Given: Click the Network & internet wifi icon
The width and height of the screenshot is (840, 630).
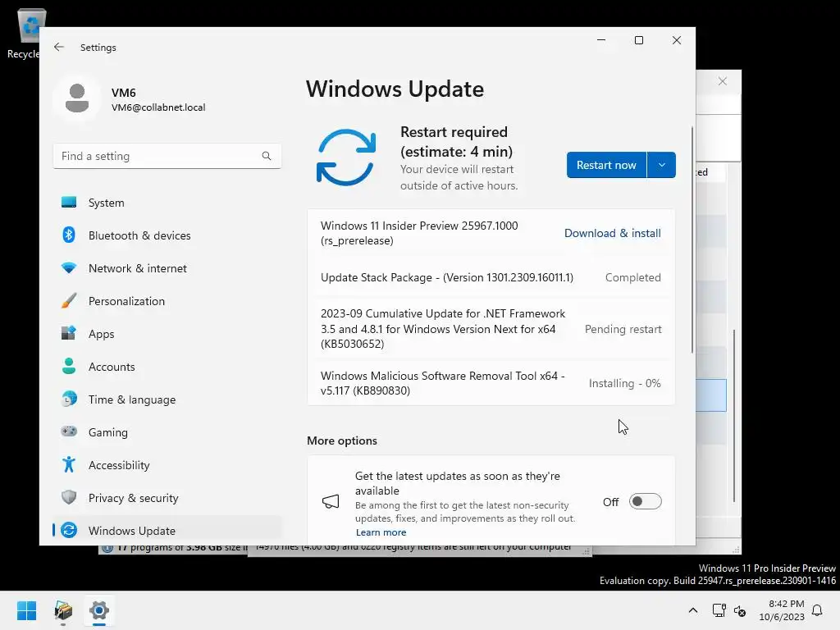Looking at the screenshot, I should (69, 268).
